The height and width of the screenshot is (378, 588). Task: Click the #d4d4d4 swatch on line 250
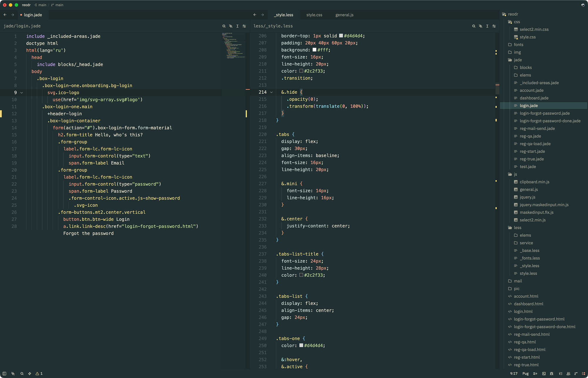[x=301, y=345]
